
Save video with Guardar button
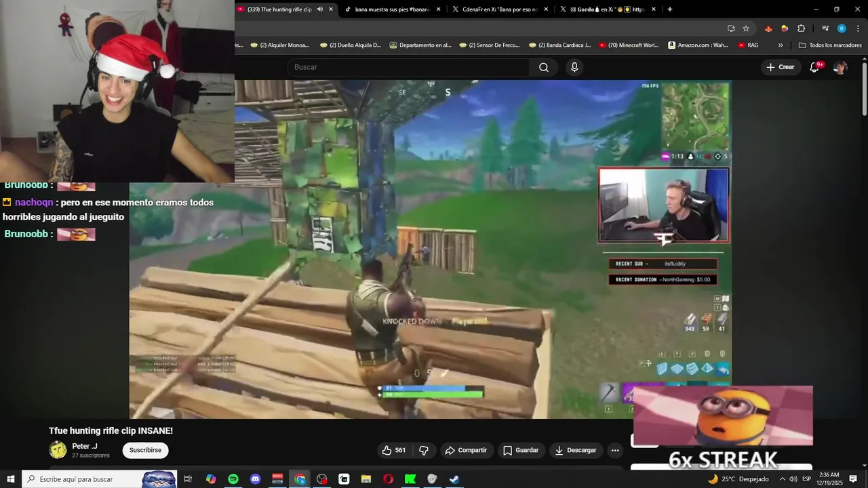pos(521,450)
